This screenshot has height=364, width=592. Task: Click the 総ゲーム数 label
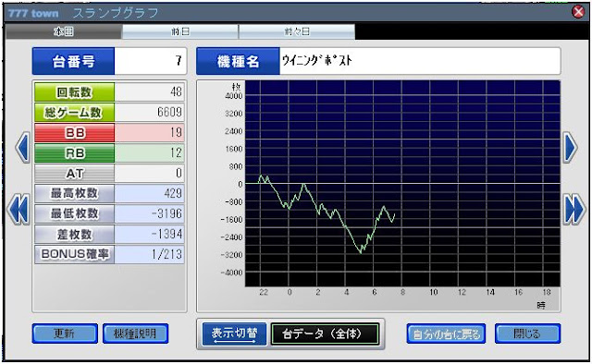(x=74, y=113)
